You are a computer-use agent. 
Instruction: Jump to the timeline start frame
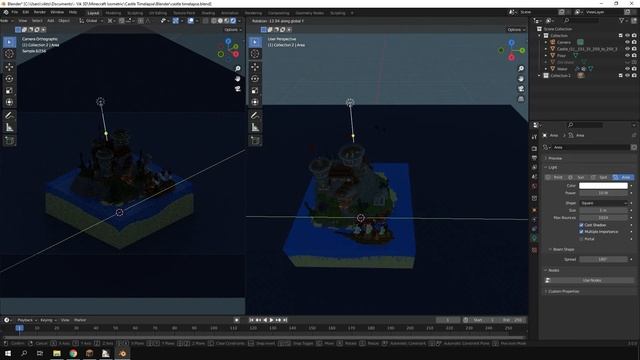pyautogui.click(x=252, y=320)
